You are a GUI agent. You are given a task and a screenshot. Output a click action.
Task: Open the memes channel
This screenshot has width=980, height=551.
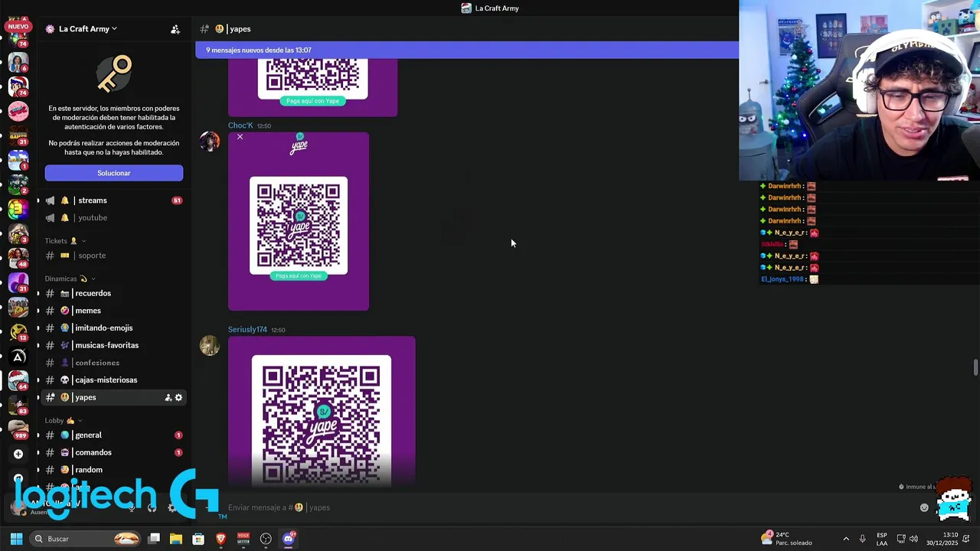(x=113, y=311)
